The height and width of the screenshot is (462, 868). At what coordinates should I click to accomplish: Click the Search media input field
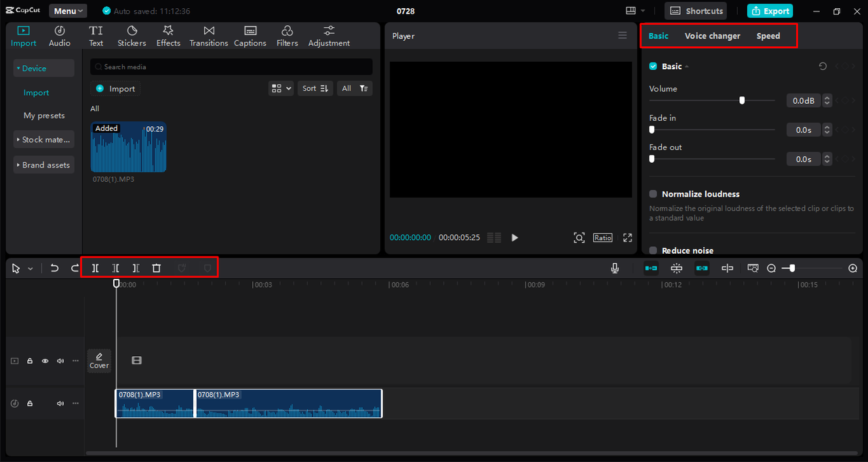[231, 66]
